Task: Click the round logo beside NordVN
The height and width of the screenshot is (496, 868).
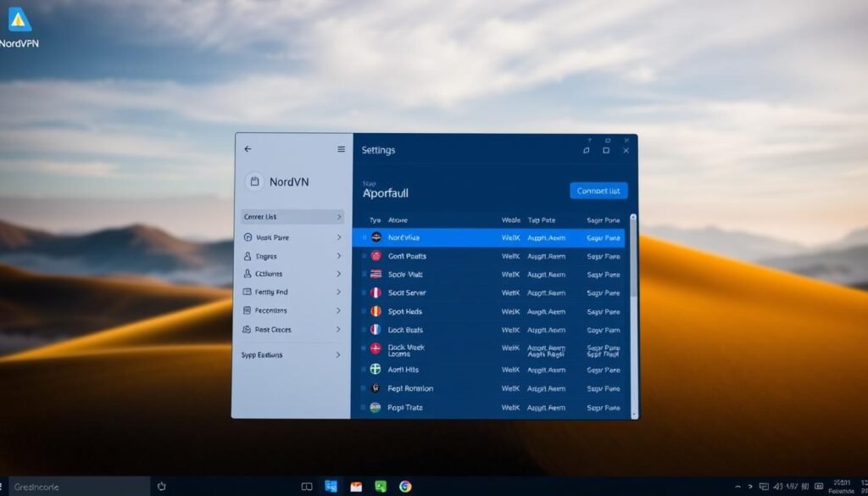Action: click(x=254, y=181)
